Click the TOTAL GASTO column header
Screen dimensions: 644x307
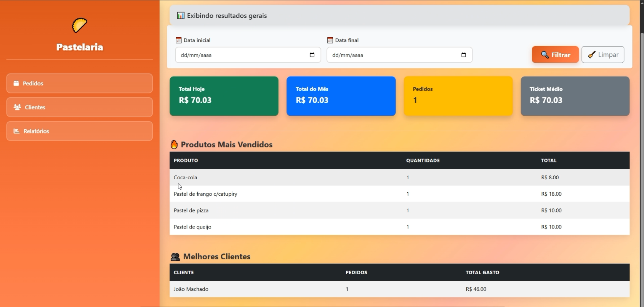tap(483, 272)
